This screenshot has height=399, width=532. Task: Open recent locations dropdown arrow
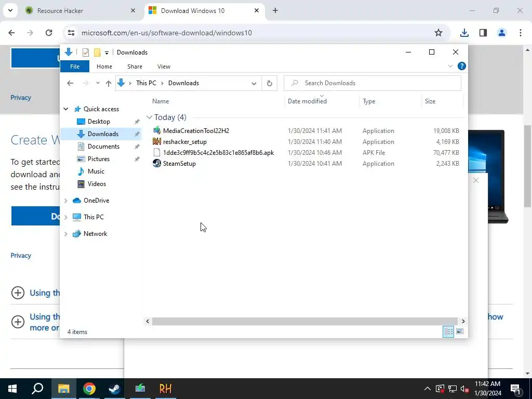98,83
